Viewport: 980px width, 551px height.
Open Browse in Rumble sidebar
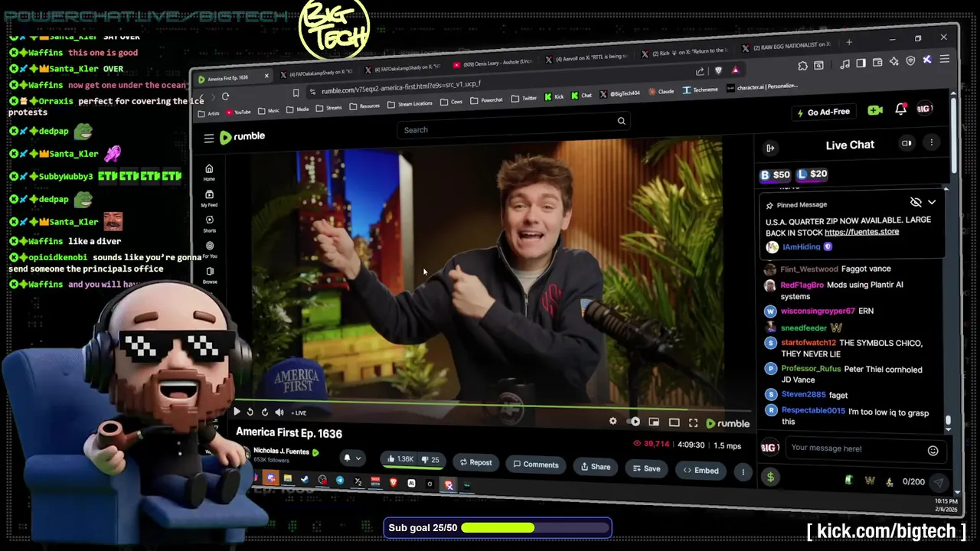(209, 275)
